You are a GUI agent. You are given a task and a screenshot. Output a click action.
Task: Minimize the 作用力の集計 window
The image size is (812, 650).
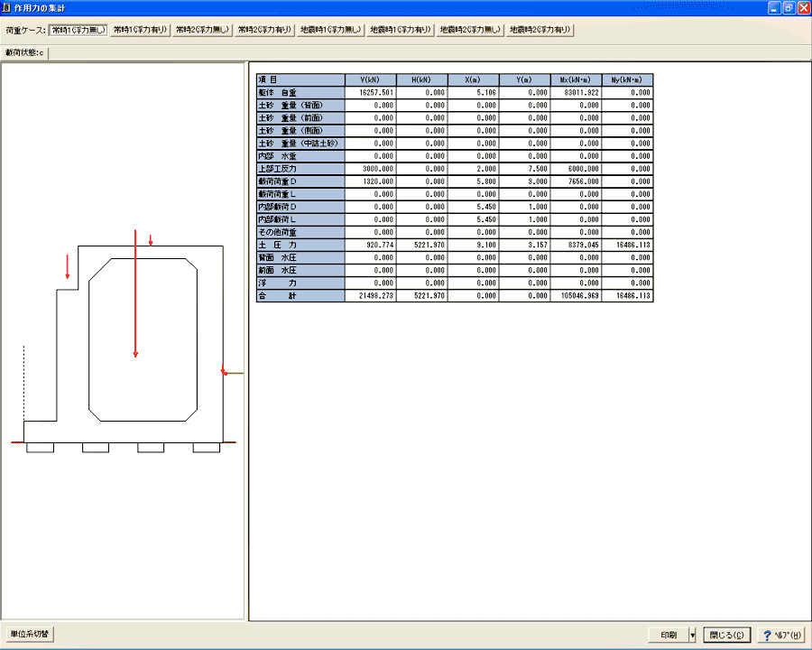click(774, 8)
